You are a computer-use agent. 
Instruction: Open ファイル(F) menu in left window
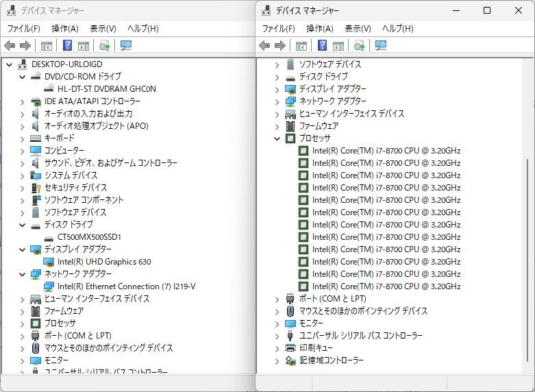(x=23, y=29)
